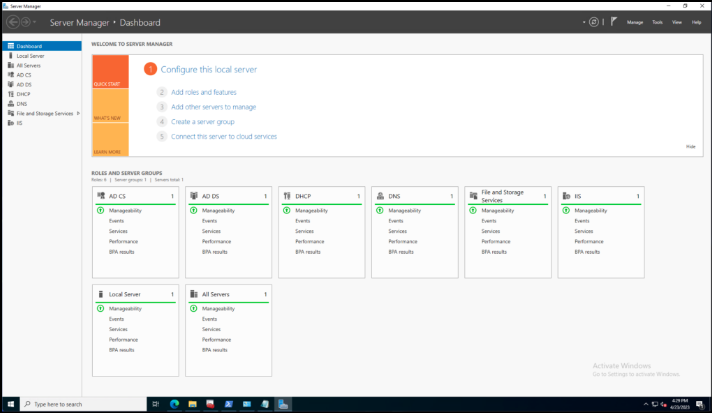Screen dimensions: 712x413
Task: Open Services in the IIS tile
Action: tap(584, 231)
